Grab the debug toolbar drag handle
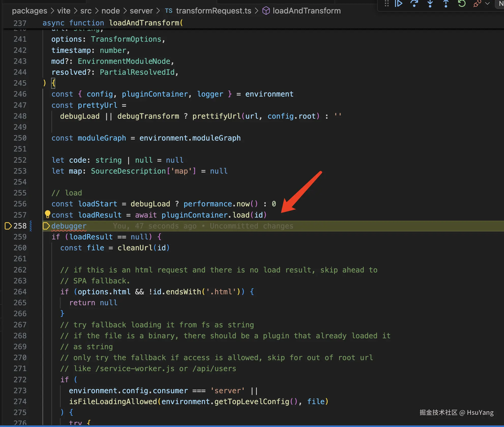This screenshot has width=504, height=427. (x=387, y=4)
